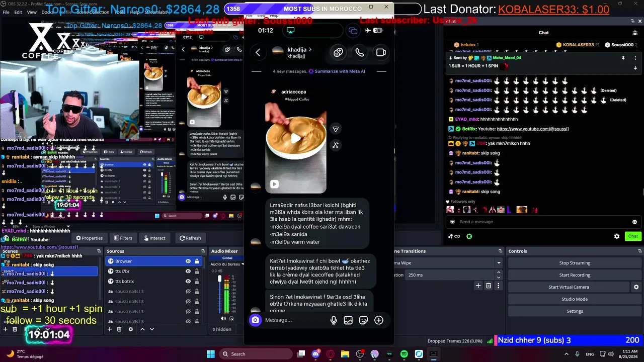This screenshot has width=644, height=362.
Task: Unlock the Browser source lock
Action: [x=197, y=261]
